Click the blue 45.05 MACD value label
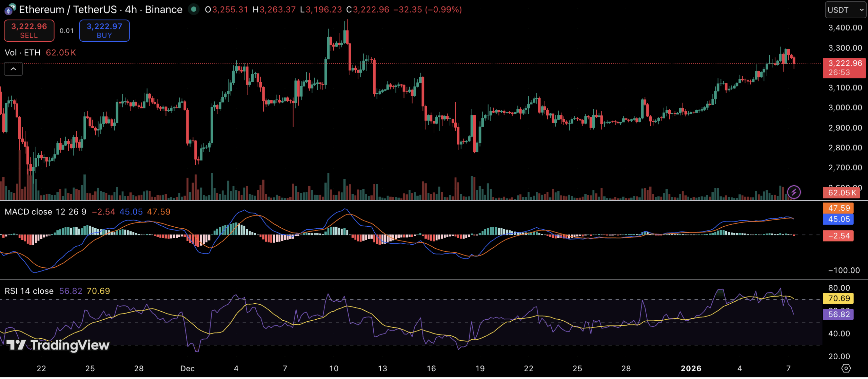Viewport: 868px width, 379px height. click(x=839, y=220)
